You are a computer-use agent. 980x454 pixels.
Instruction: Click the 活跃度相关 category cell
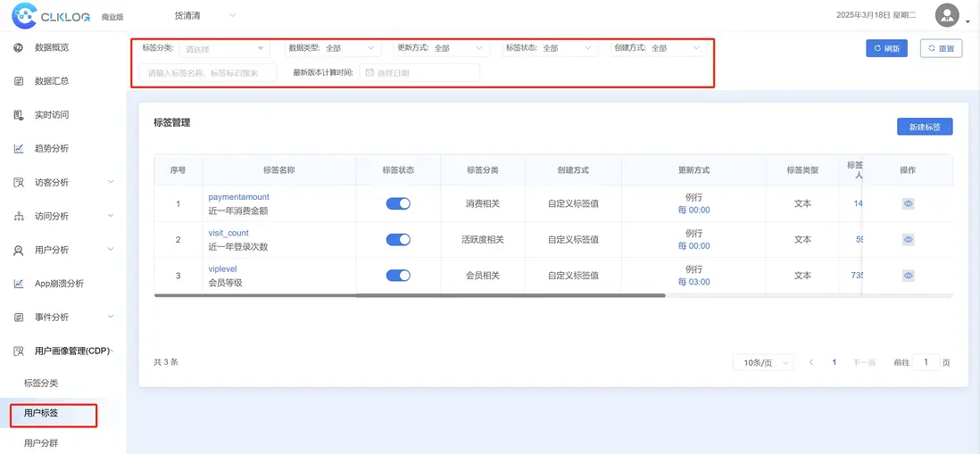pos(483,239)
